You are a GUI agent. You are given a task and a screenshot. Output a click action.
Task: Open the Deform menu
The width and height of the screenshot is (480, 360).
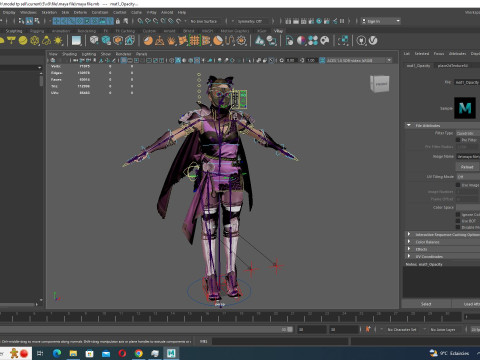click(80, 12)
